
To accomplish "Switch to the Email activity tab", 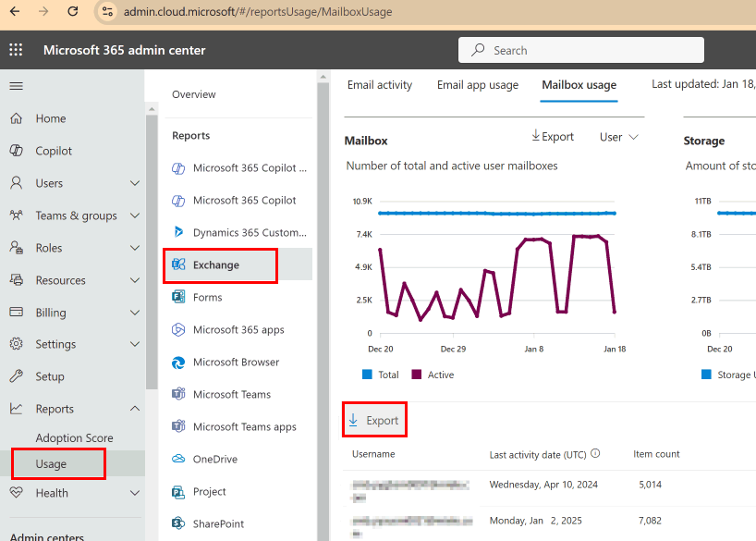I will (x=380, y=85).
